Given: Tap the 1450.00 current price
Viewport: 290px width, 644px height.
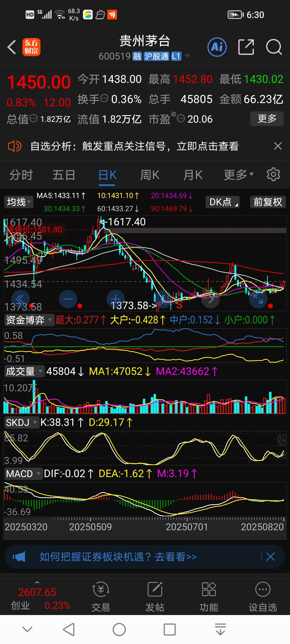Looking at the screenshot, I should point(39,82).
